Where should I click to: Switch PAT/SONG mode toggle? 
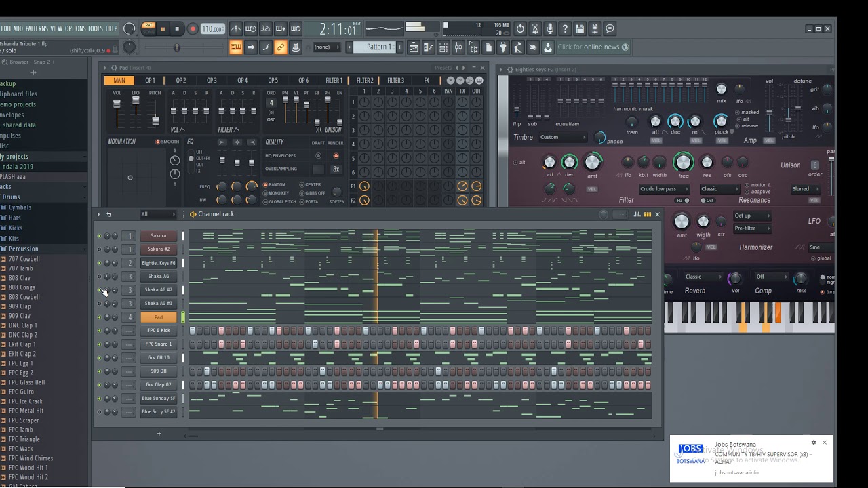pos(149,28)
